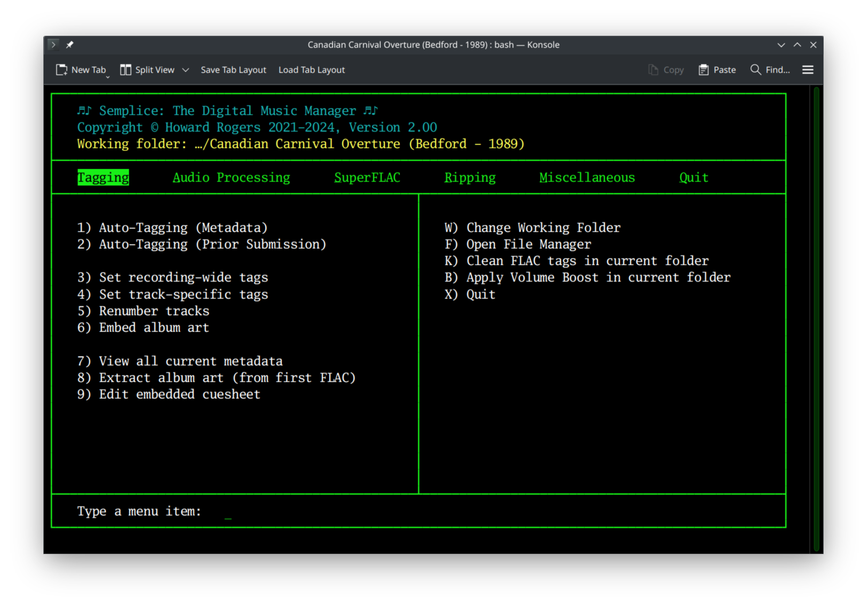Image resolution: width=868 pixels, height=606 pixels.
Task: Select the bash session tab icon
Action: point(53,45)
